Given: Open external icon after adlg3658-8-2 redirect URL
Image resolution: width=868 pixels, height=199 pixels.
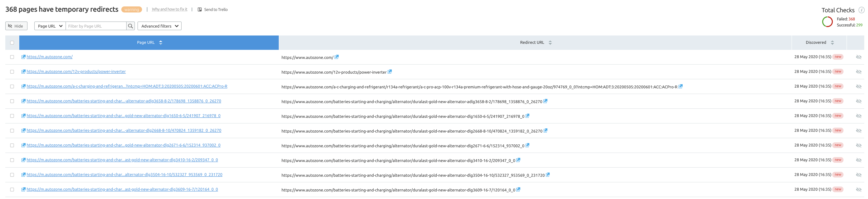Looking at the screenshot, I should point(546,101).
